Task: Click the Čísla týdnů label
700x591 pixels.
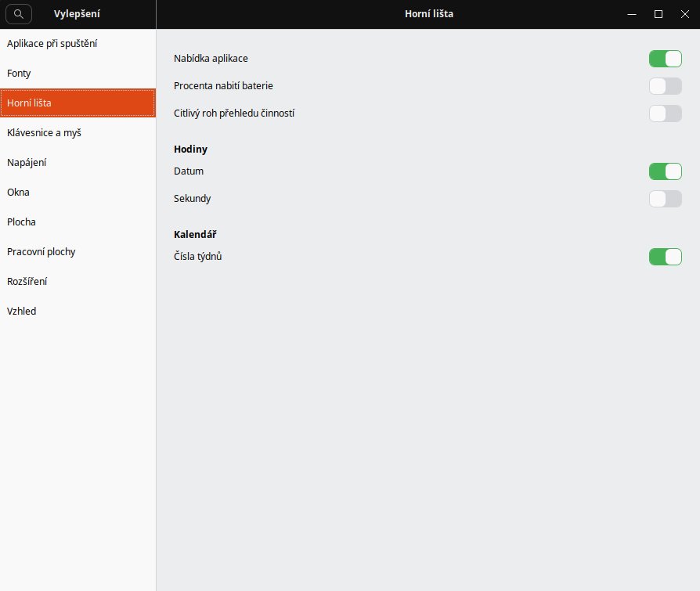Action: pyautogui.click(x=198, y=257)
